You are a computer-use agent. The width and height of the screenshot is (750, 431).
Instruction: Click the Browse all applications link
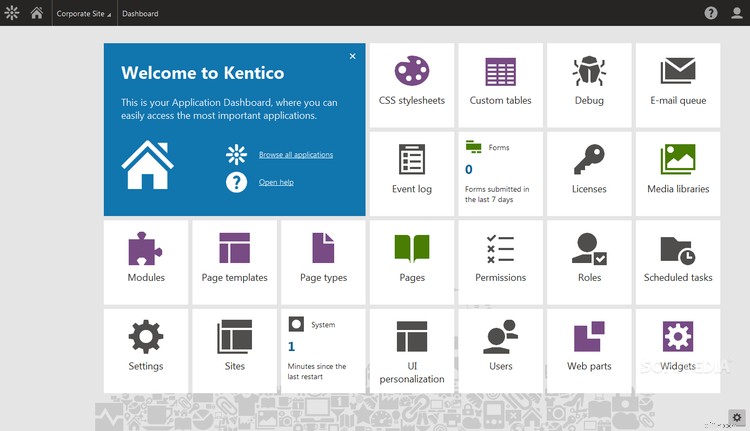pyautogui.click(x=295, y=155)
